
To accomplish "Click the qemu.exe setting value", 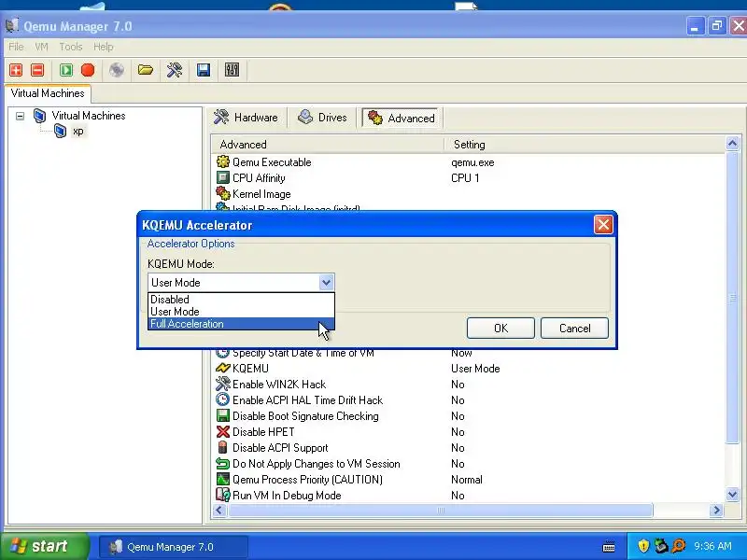I will (472, 162).
